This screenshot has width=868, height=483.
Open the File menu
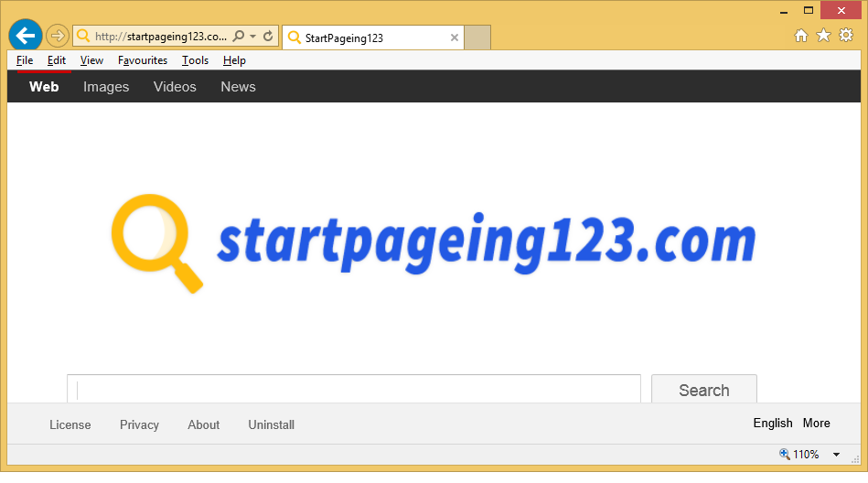tap(25, 60)
